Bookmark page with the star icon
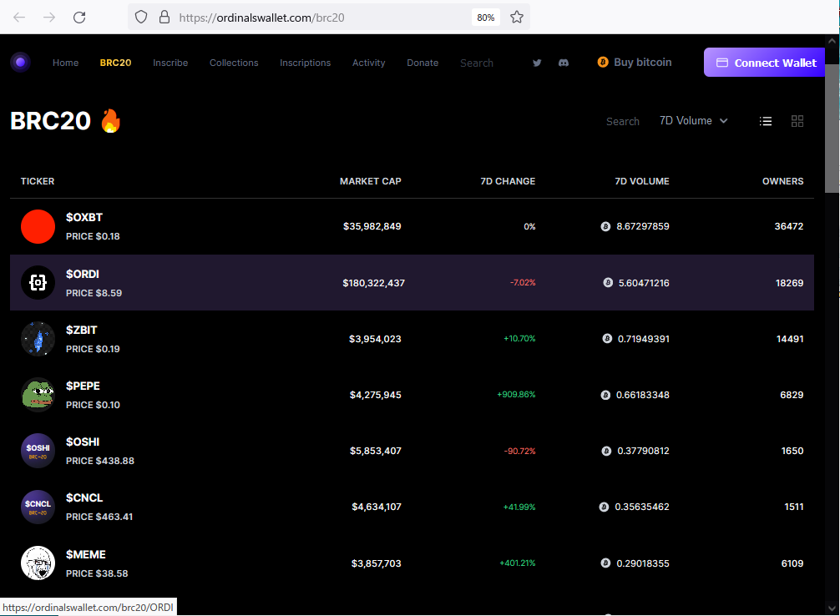The image size is (840, 616). click(517, 17)
